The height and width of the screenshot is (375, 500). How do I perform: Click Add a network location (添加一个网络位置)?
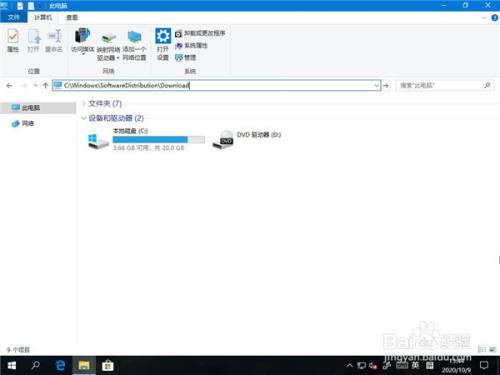coord(134,46)
